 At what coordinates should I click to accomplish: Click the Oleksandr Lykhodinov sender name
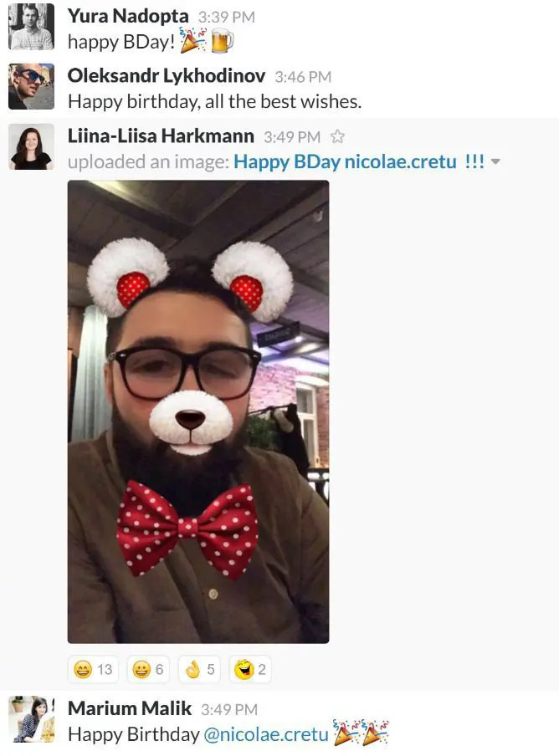(167, 76)
